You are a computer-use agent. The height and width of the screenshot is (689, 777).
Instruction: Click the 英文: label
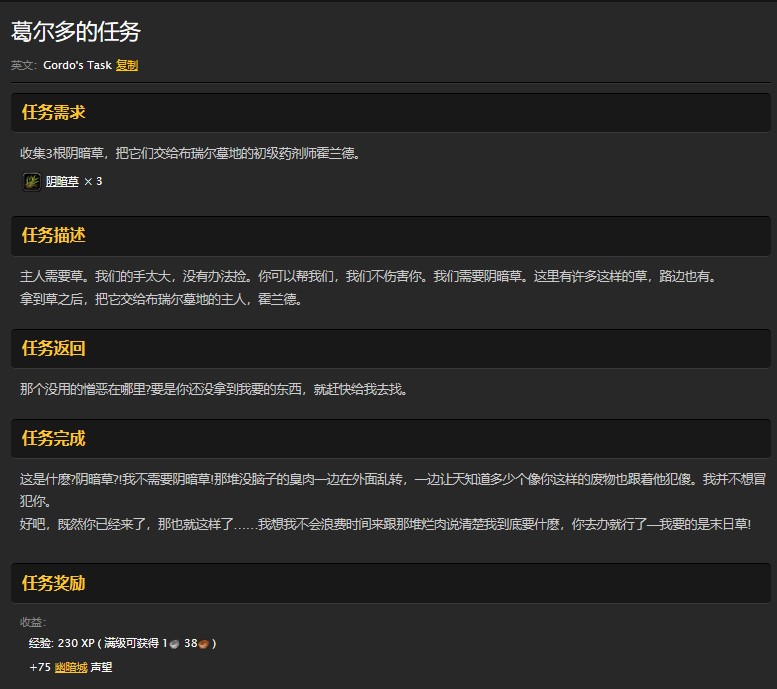coord(24,65)
